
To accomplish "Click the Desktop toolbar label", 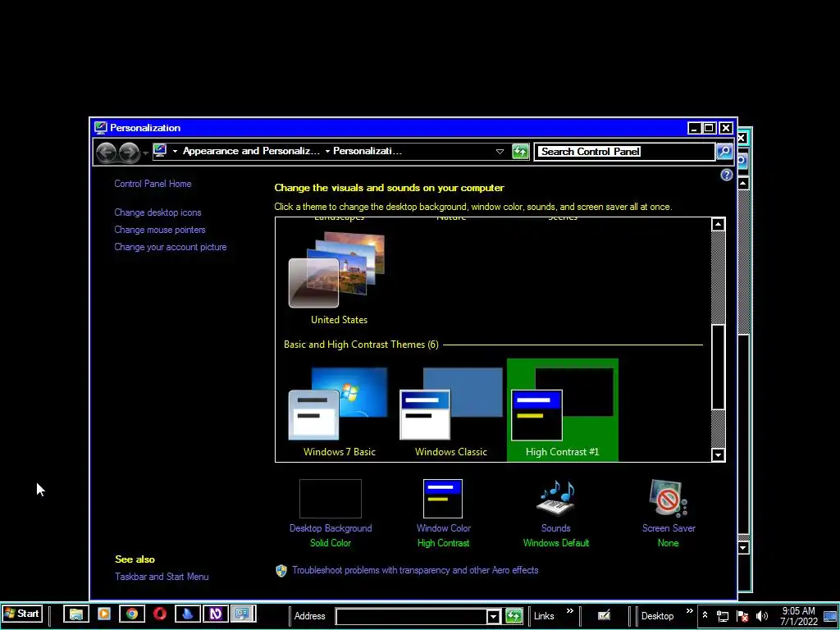I will pyautogui.click(x=657, y=616).
